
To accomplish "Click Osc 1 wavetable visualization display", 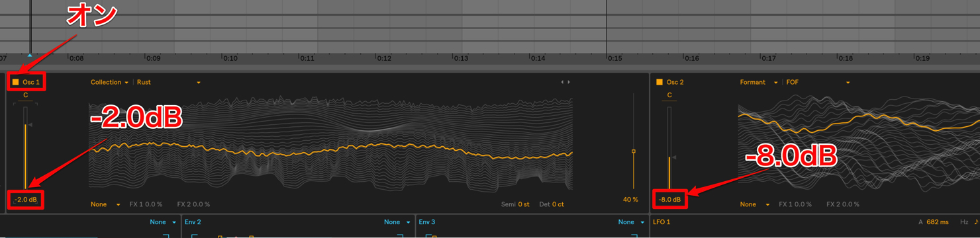I will click(x=331, y=143).
